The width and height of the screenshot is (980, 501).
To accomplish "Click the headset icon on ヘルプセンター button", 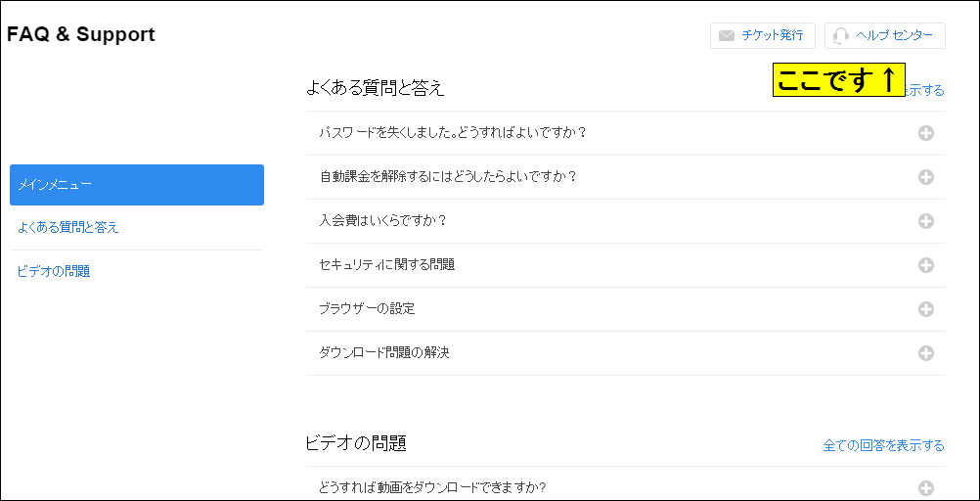I will click(x=840, y=36).
